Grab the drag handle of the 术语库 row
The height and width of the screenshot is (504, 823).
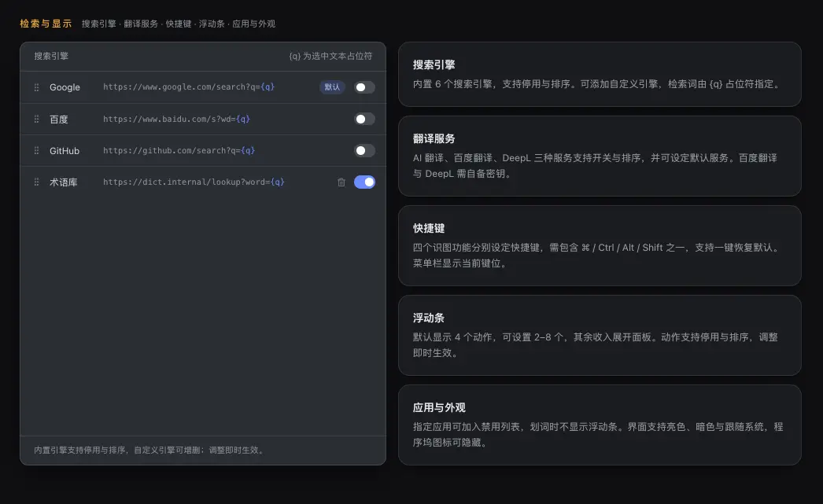pos(36,182)
